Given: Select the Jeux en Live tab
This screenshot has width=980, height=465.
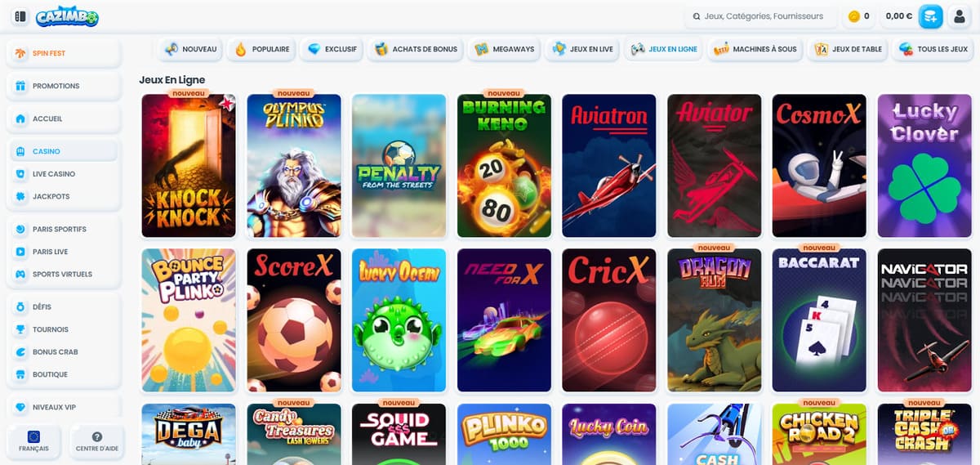Looking at the screenshot, I should tap(583, 49).
